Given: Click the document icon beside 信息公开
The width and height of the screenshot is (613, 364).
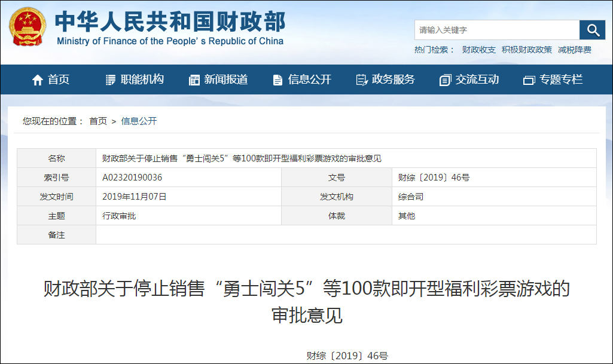Looking at the screenshot, I should click(x=277, y=80).
